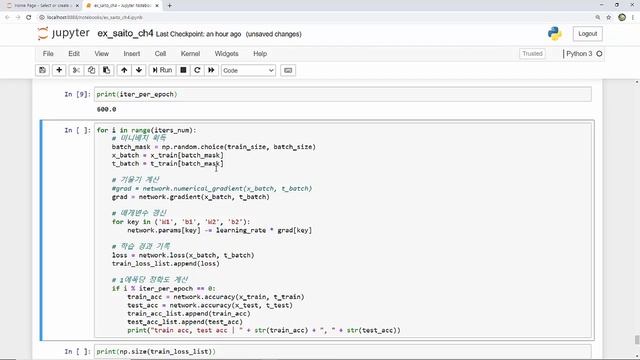The width and height of the screenshot is (640, 360).
Task: Click the line 'for i in range(iters_num):'
Action: point(146,130)
